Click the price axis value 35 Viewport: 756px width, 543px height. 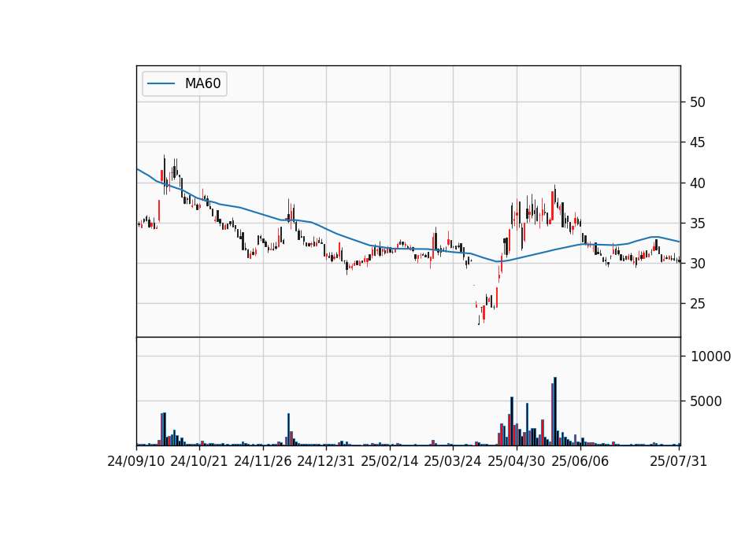pyautogui.click(x=698, y=223)
